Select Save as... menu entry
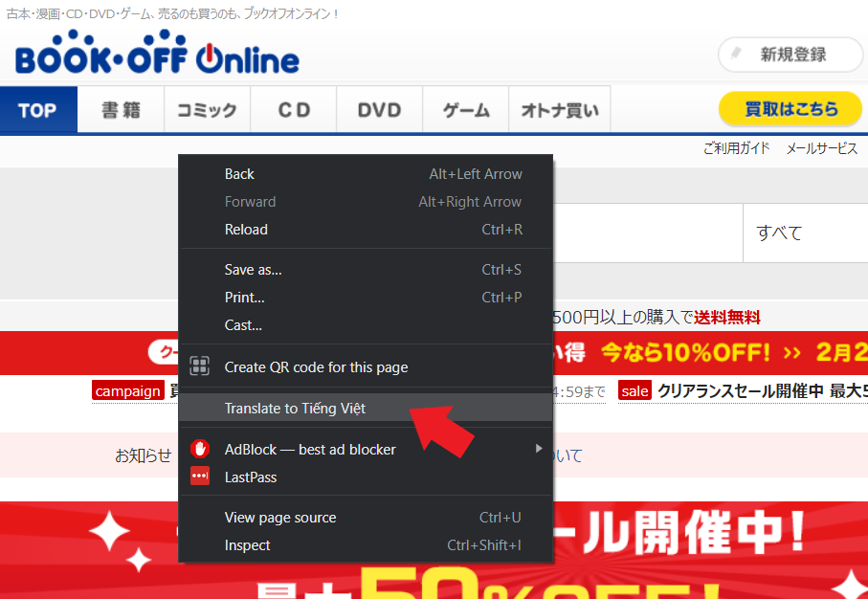 pos(366,270)
